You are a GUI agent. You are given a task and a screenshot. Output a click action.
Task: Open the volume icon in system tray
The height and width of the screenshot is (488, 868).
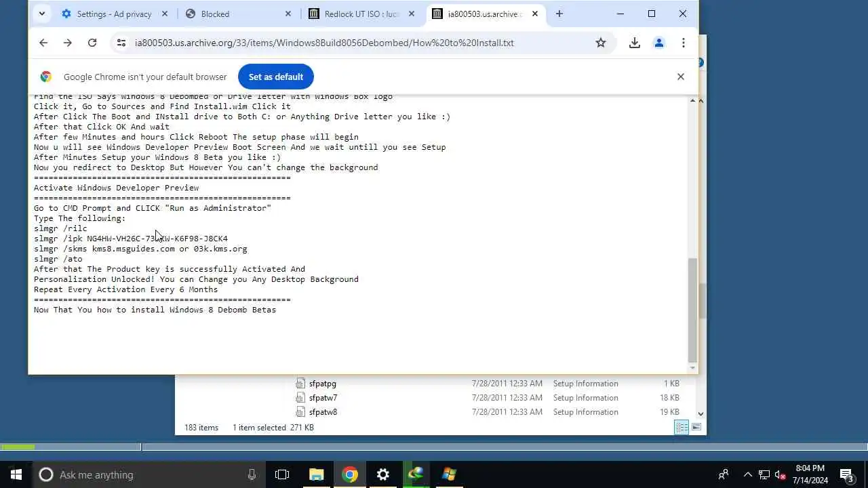780,474
